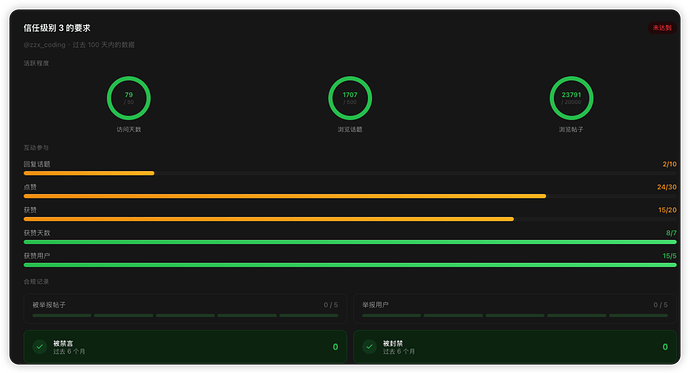Click the 浏览话题 label under gauge
The height and width of the screenshot is (373, 690).
[x=350, y=129]
